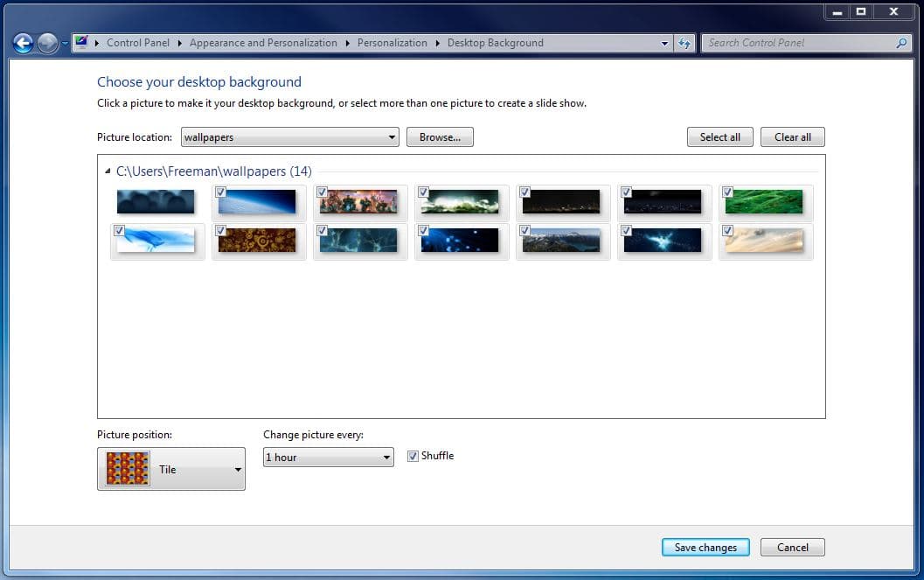Uncheck the orange floral pattern wallpaper checkbox
Image resolution: width=924 pixels, height=580 pixels.
click(220, 230)
